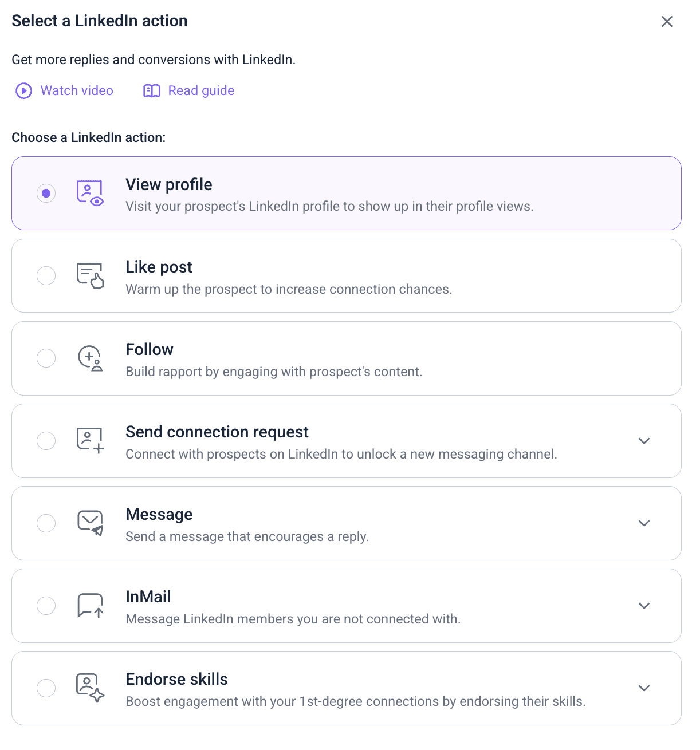Open the InMail dropdown chevron

(x=644, y=605)
